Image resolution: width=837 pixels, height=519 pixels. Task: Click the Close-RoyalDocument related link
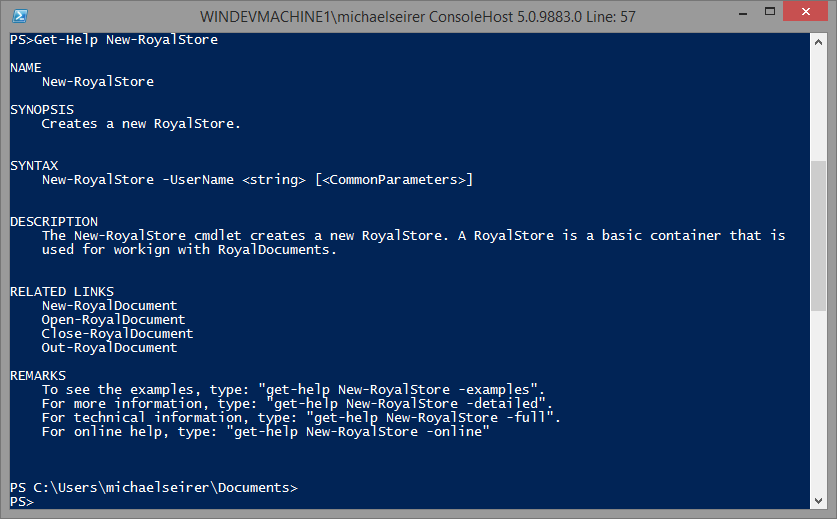[117, 334]
